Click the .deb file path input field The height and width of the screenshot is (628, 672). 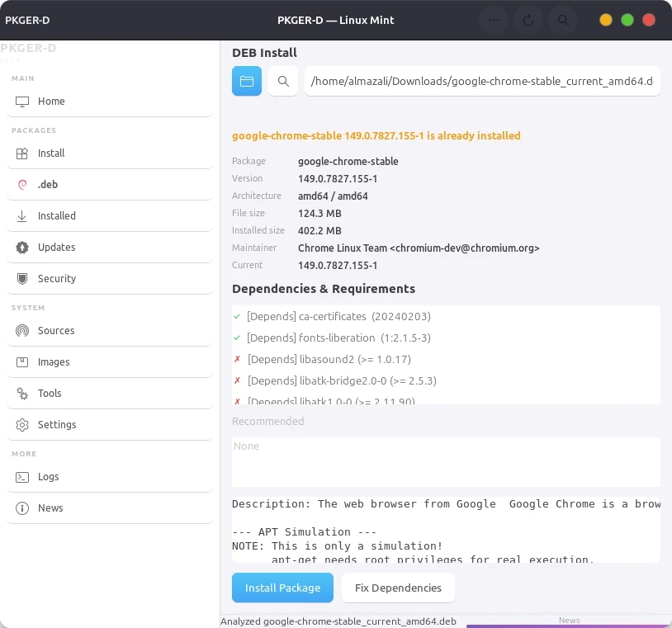(x=482, y=81)
